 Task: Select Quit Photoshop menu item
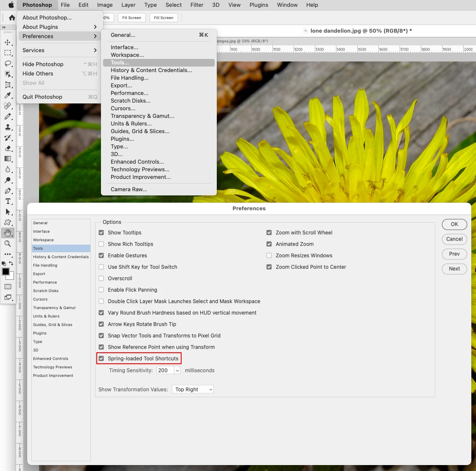59,97
